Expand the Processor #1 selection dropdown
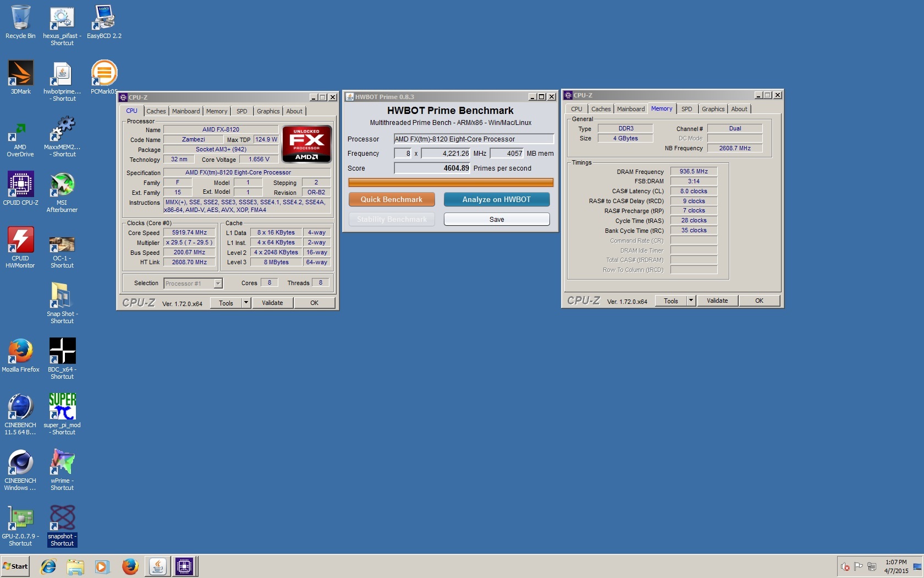This screenshot has width=924, height=578. pos(218,283)
